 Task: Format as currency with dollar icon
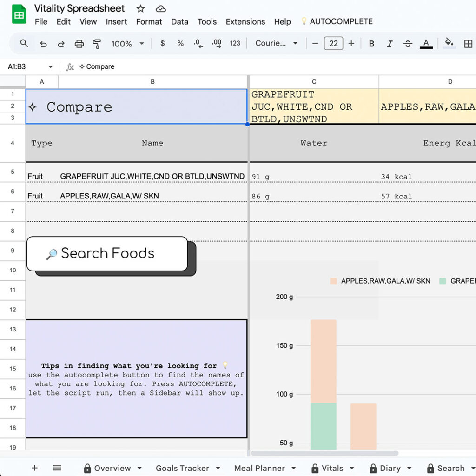pyautogui.click(x=162, y=43)
